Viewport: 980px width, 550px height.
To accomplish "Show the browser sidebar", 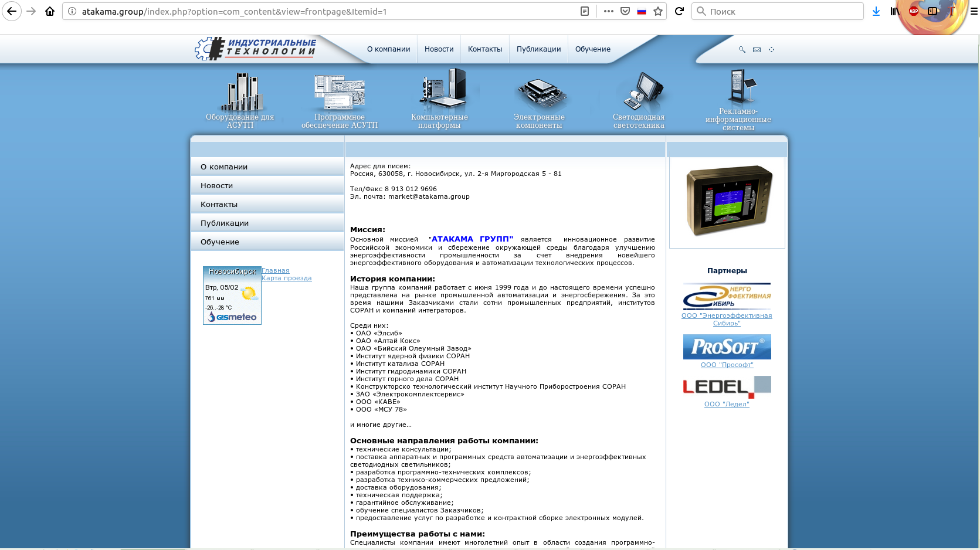I will click(x=932, y=11).
